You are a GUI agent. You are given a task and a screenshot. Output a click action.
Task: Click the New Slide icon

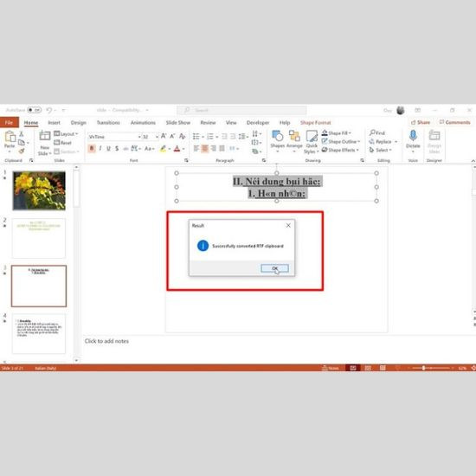pyautogui.click(x=45, y=136)
